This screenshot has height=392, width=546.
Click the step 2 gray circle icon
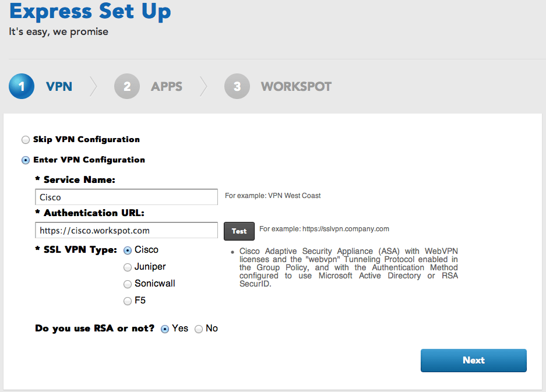pos(127,86)
